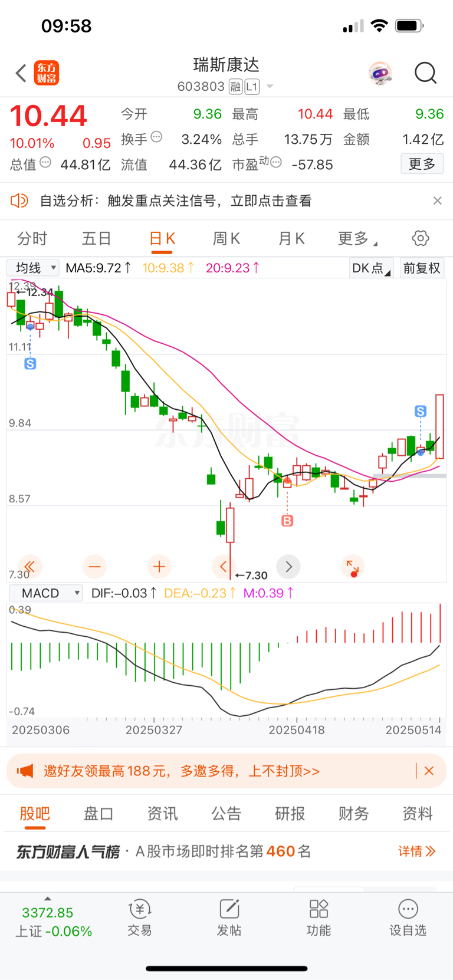Screen dimensions: 453x980
Task: Open the DK点 dropdown
Action: click(371, 268)
